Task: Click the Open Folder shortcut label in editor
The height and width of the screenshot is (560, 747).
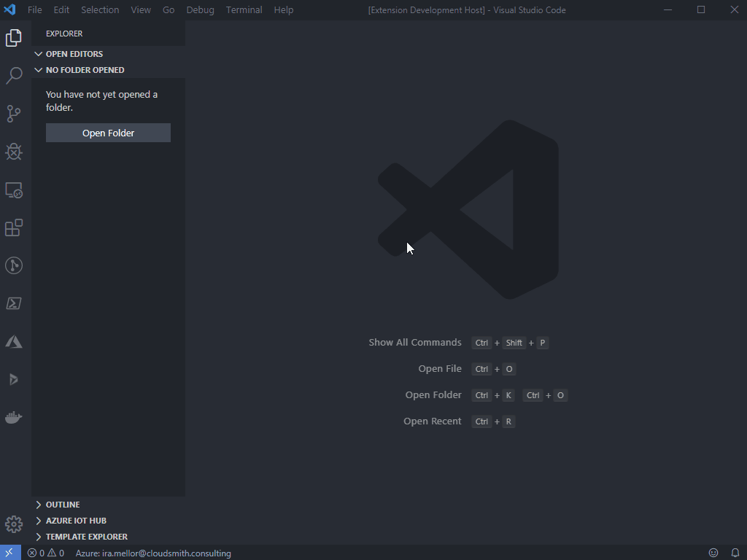Action: [x=433, y=394]
